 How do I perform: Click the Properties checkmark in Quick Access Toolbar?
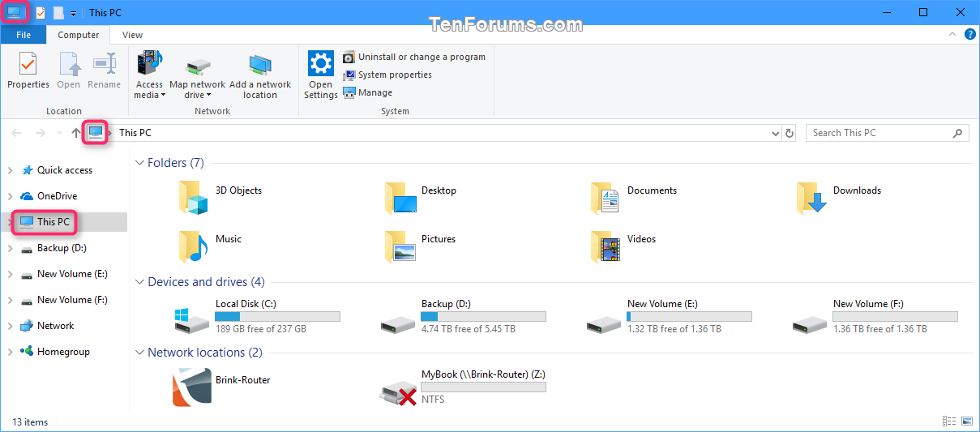(40, 12)
